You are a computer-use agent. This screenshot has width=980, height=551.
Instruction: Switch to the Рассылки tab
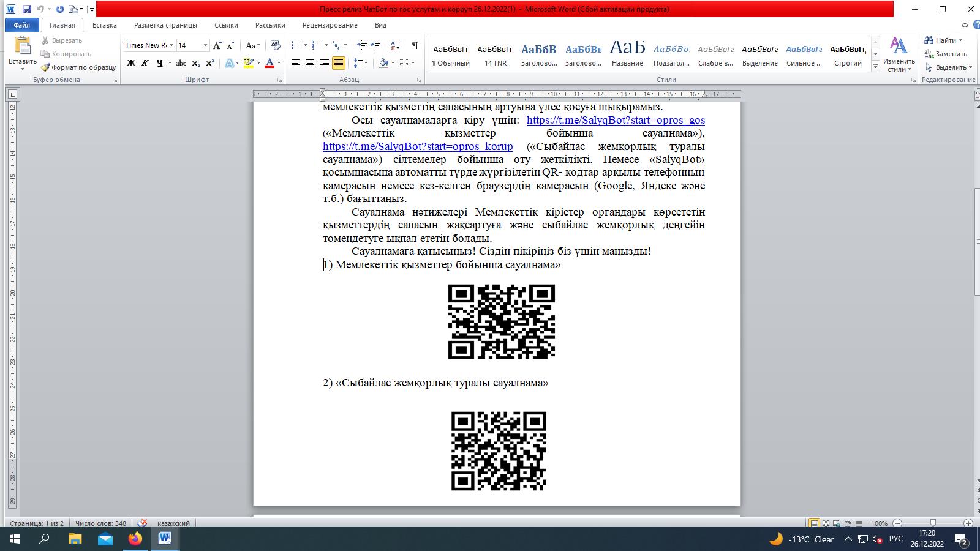click(270, 25)
